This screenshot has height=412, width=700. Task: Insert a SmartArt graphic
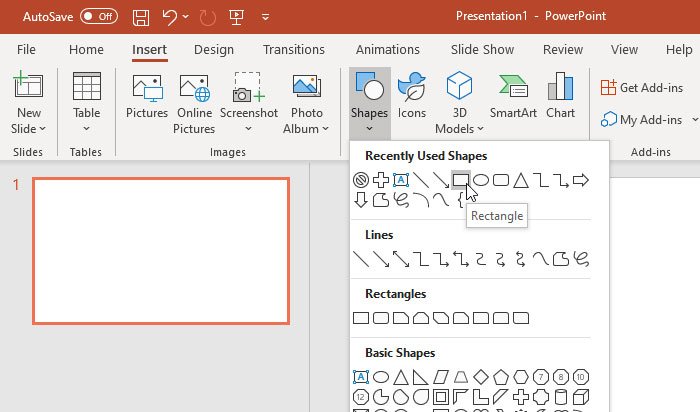pyautogui.click(x=513, y=98)
